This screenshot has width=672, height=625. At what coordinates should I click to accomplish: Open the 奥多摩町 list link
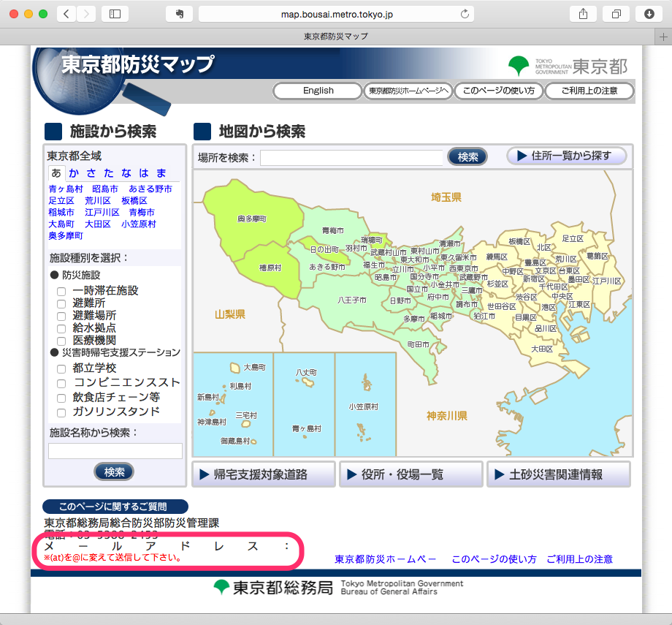66,235
